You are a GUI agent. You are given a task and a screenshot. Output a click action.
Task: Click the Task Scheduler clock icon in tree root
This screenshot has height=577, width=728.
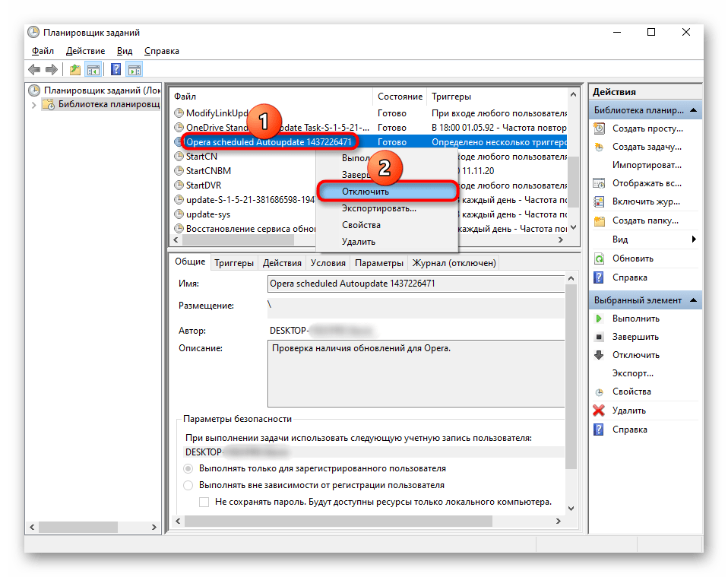34,90
